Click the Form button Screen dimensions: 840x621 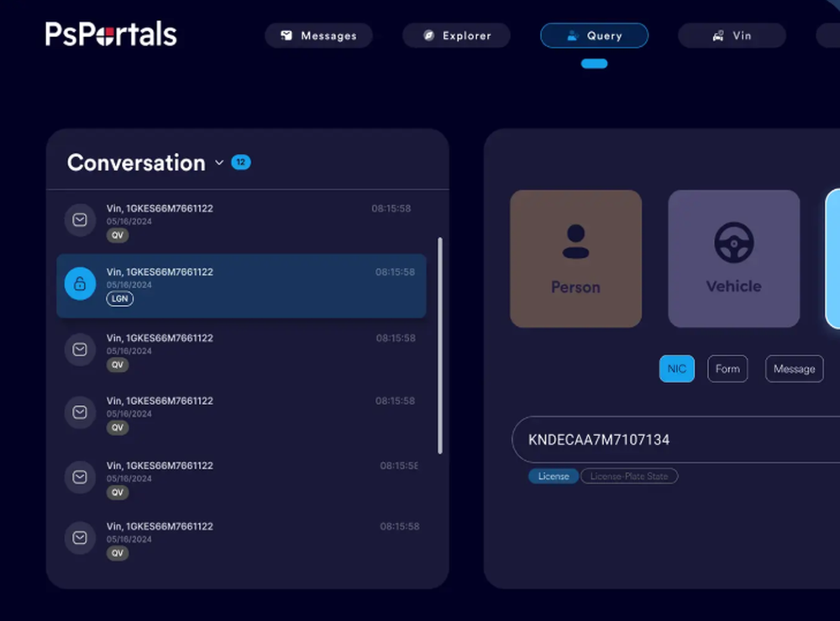tap(727, 368)
